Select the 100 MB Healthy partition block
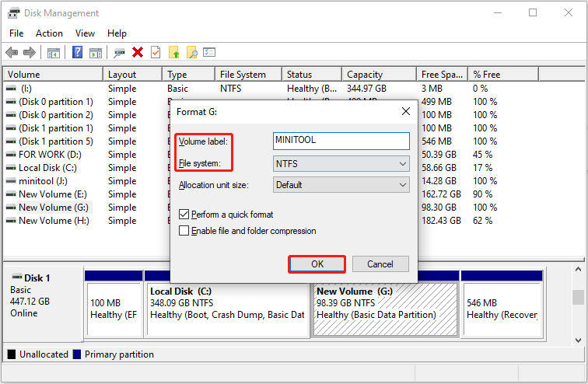This screenshot has height=384, width=588. click(x=114, y=309)
